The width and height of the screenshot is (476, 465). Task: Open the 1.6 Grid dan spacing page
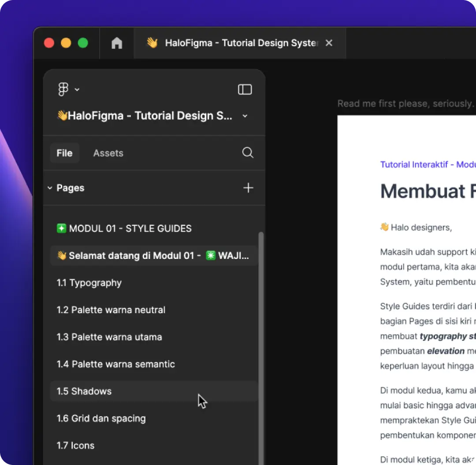click(154, 418)
